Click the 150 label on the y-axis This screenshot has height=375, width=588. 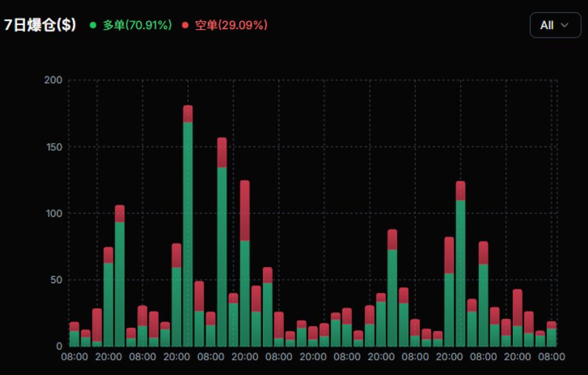tap(53, 147)
